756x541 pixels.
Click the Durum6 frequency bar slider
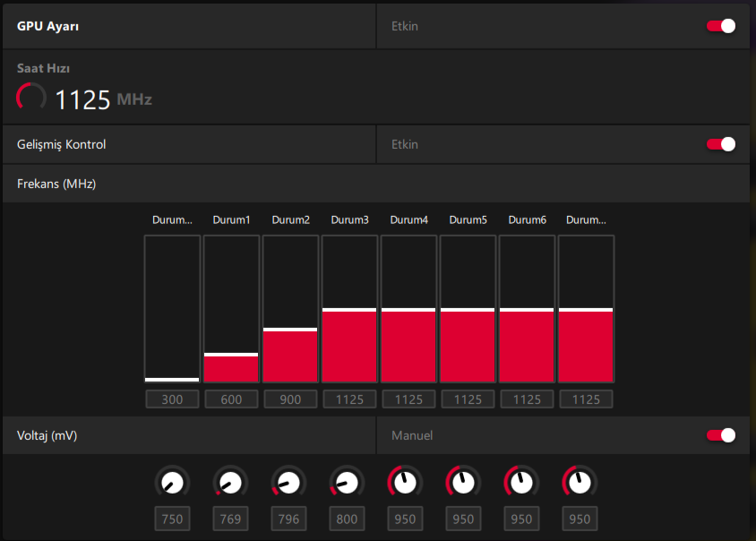tap(527, 309)
